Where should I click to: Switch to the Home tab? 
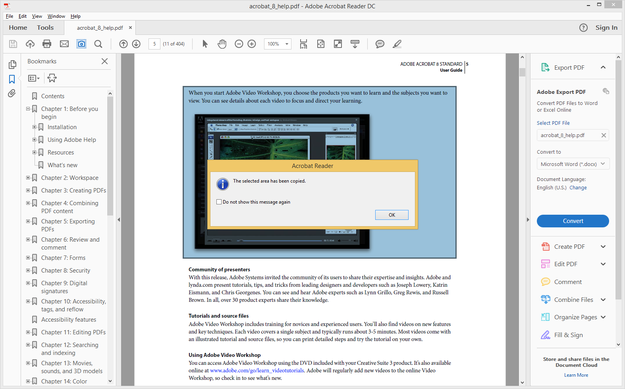tap(18, 28)
